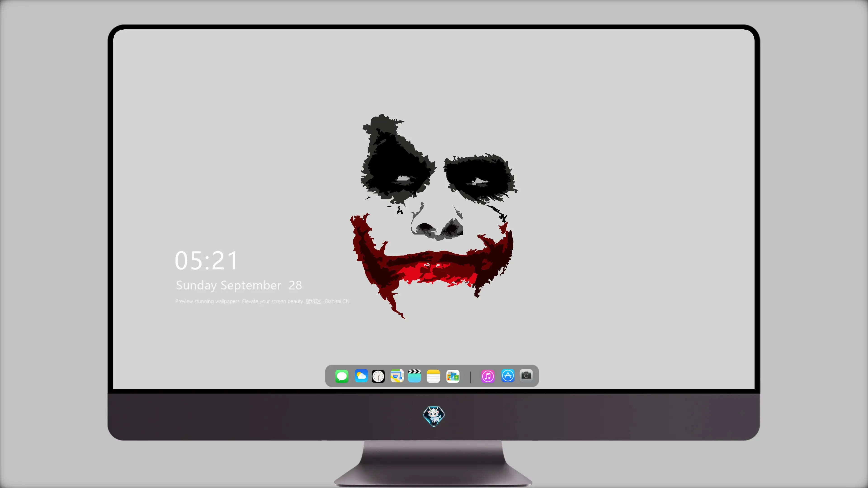Click the Bizhimi.CN wallpaper caption text
Image resolution: width=868 pixels, height=488 pixels.
point(262,301)
